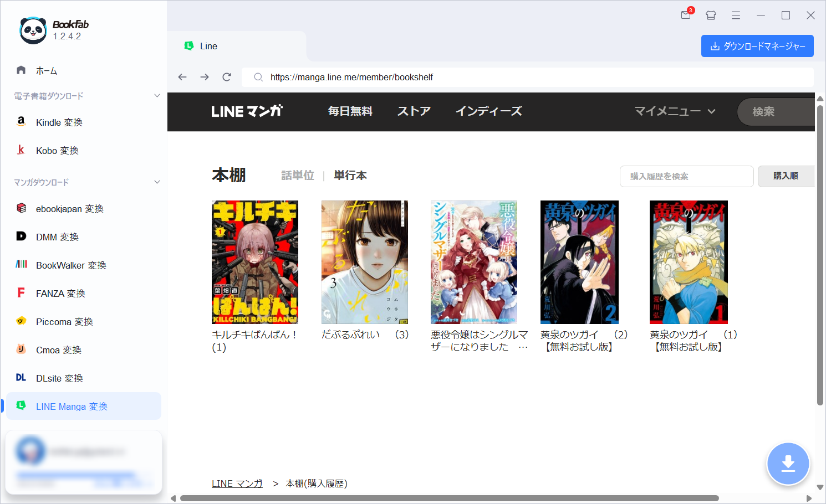Screen dimensions: 826x504
Task: Open 毎日無料 in LINE header
Action: click(350, 111)
